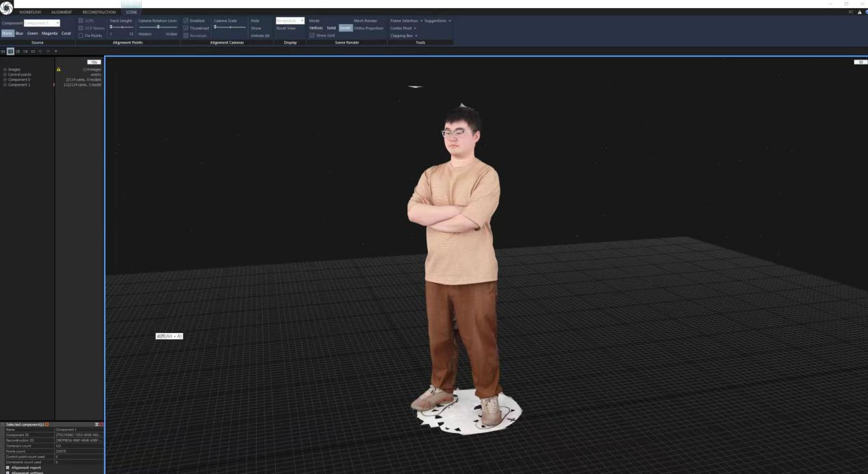Click the Component ID value field
868x474 pixels.
79,435
